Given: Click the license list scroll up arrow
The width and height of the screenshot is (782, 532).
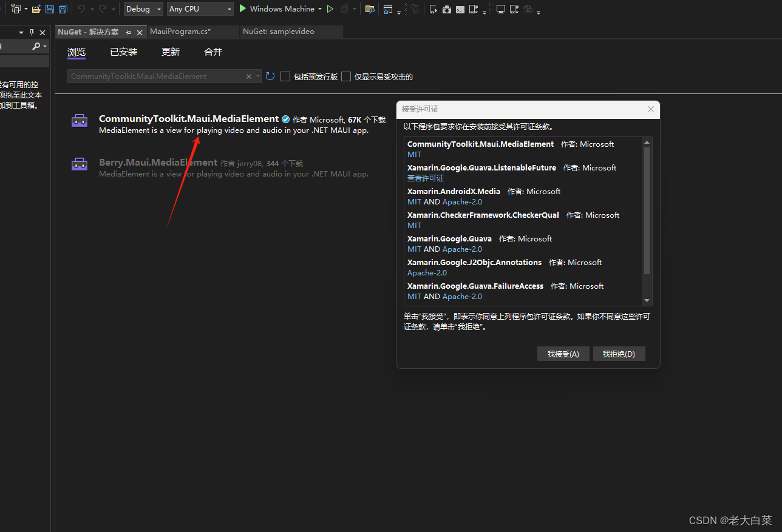Looking at the screenshot, I should pyautogui.click(x=647, y=143).
